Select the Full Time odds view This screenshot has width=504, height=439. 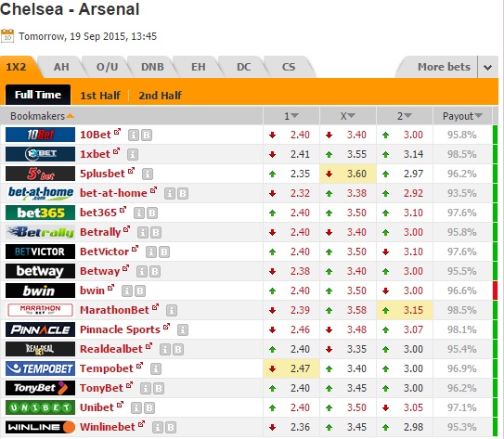click(38, 95)
